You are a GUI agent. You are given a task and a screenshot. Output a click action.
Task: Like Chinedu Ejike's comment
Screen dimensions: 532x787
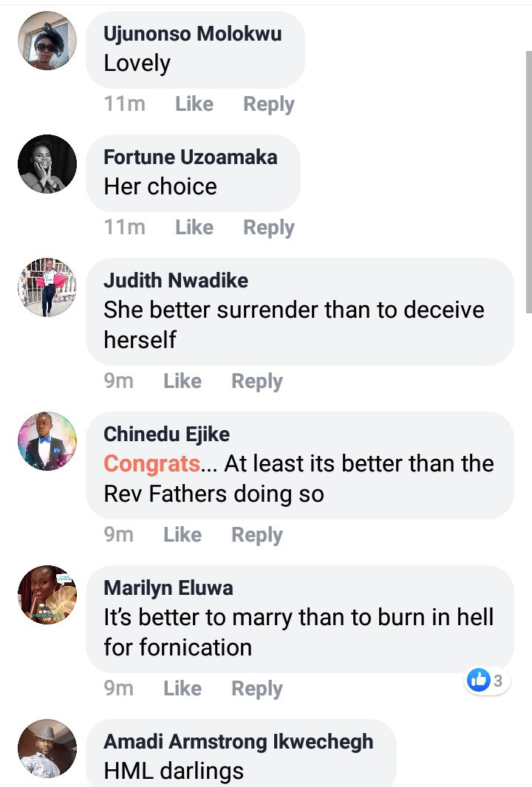pos(183,535)
